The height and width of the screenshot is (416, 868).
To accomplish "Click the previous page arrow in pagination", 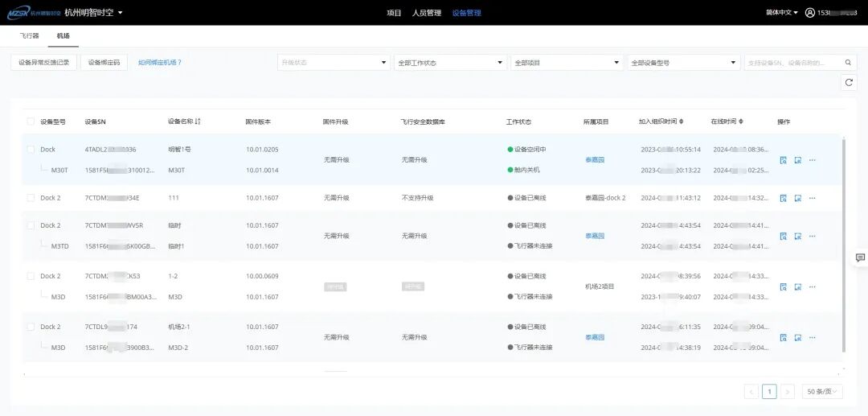I will pos(751,392).
